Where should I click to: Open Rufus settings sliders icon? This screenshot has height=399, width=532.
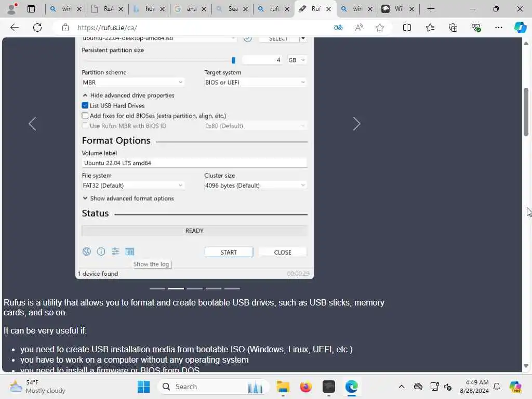coord(115,251)
